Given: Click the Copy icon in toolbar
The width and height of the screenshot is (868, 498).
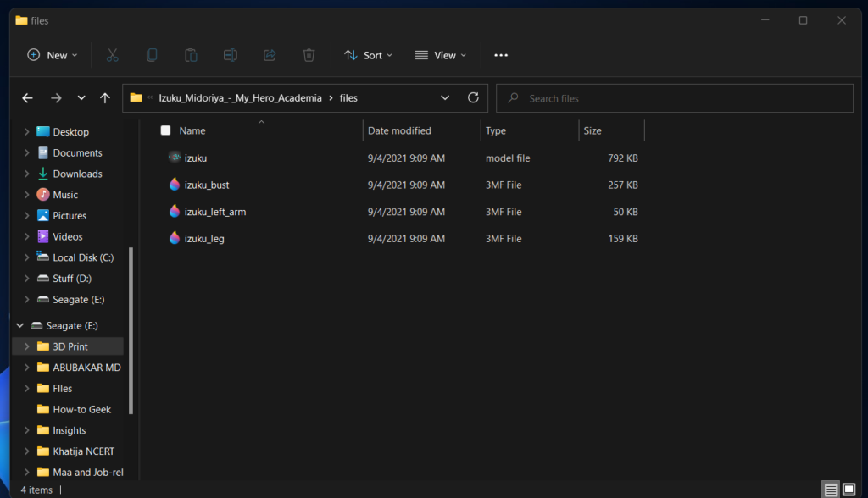Looking at the screenshot, I should pos(152,55).
